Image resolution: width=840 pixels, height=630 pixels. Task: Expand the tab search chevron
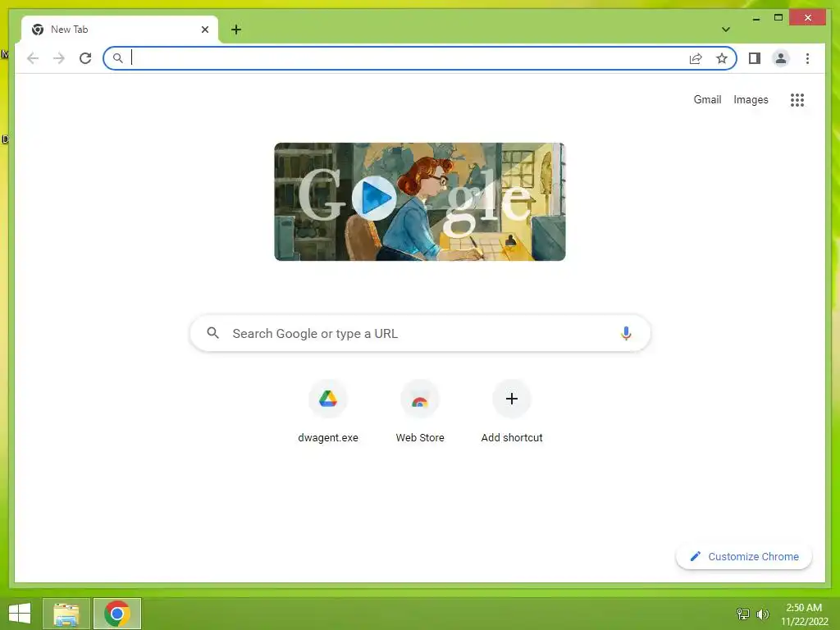[x=726, y=30]
